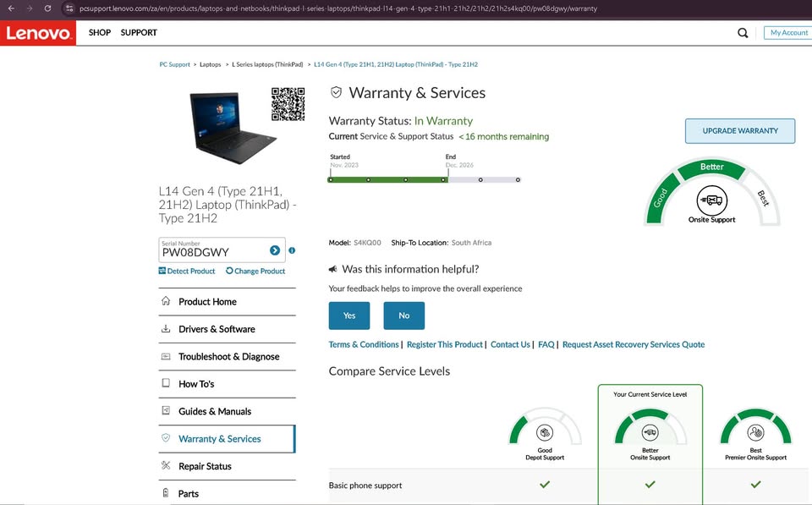Click the Onsite Support truck gauge icon
812x505 pixels.
[711, 200]
